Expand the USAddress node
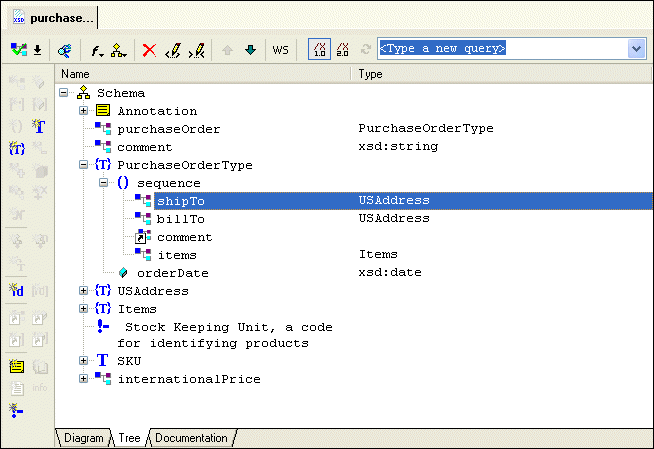The image size is (654, 449). (84, 291)
